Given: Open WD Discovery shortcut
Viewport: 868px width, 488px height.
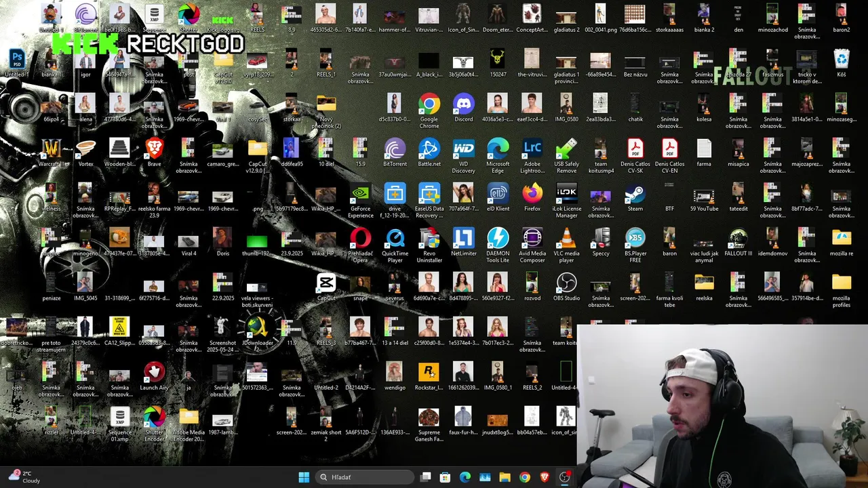Looking at the screenshot, I should click(x=463, y=157).
